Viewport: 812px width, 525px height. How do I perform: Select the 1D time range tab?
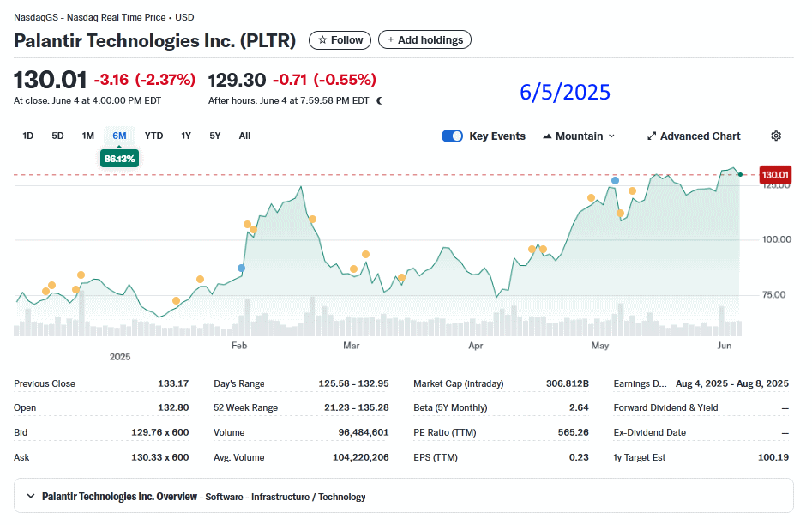(x=28, y=136)
